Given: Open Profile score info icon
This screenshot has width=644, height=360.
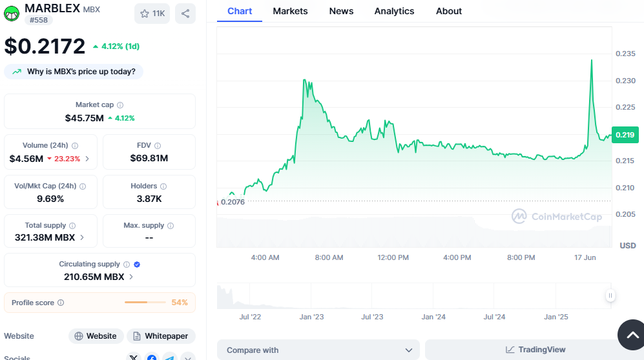Looking at the screenshot, I should click(x=61, y=303).
